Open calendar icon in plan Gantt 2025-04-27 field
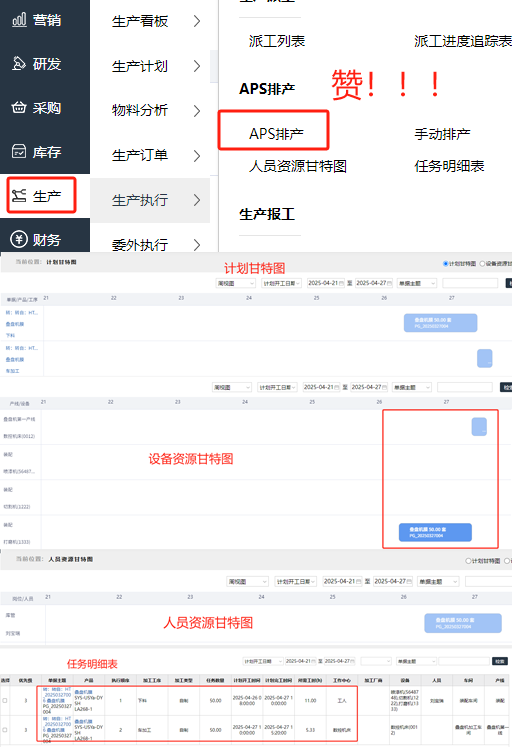The width and height of the screenshot is (512, 747). [389, 283]
